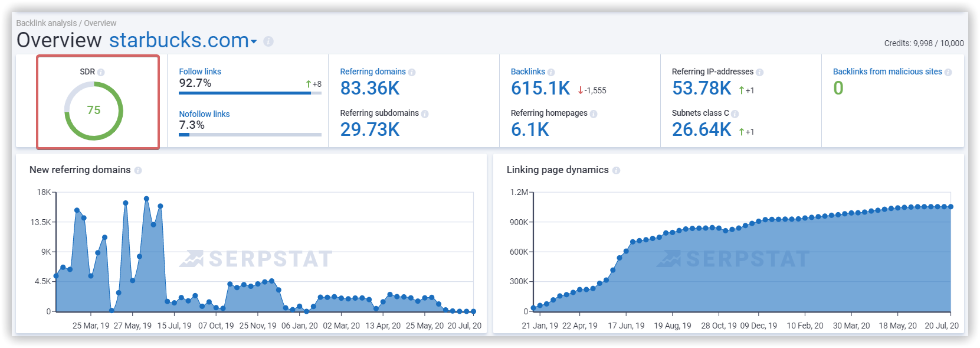Click Subnets class C info icon
This screenshot has width=980, height=348.
point(735,113)
